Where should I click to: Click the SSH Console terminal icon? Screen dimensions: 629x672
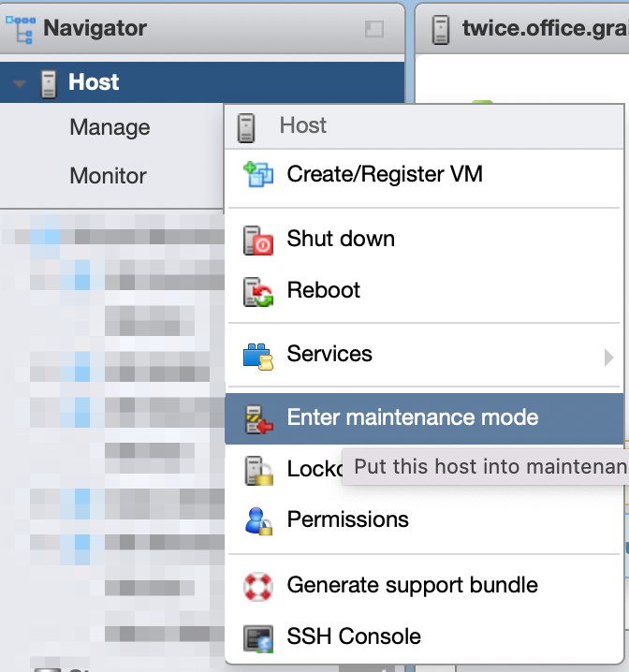(x=258, y=638)
